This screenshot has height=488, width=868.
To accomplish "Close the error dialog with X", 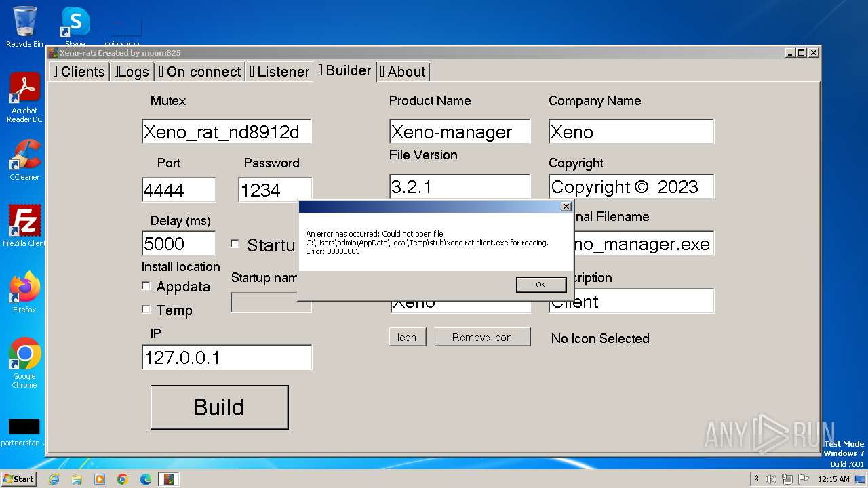I will coord(566,207).
